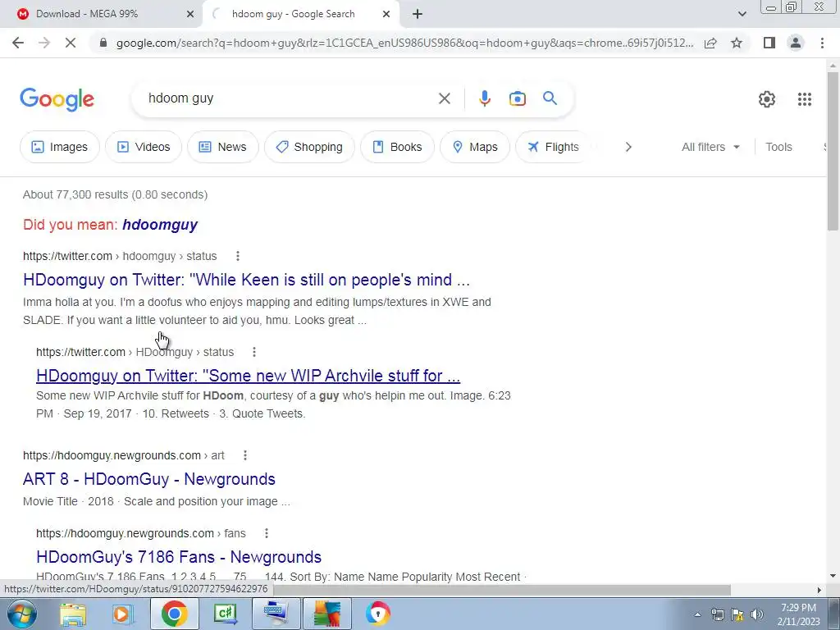This screenshot has height=630, width=840.
Task: Open the on-screen keyboard taskbar icon
Action: (x=276, y=614)
